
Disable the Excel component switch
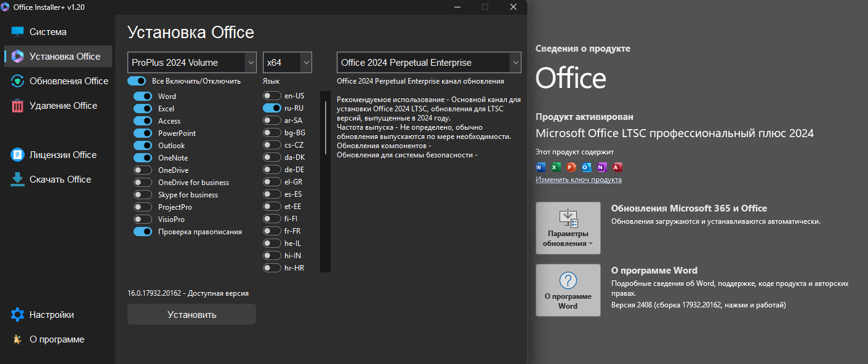tap(143, 109)
